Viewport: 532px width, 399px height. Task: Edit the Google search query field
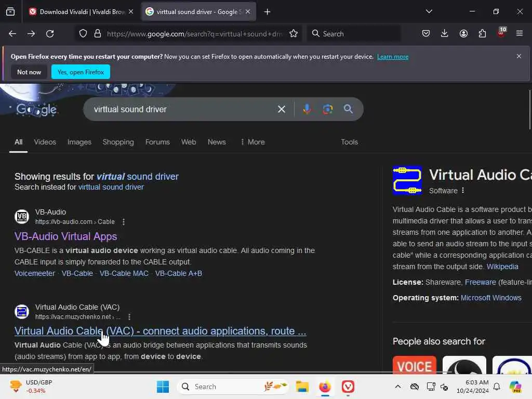(183, 109)
